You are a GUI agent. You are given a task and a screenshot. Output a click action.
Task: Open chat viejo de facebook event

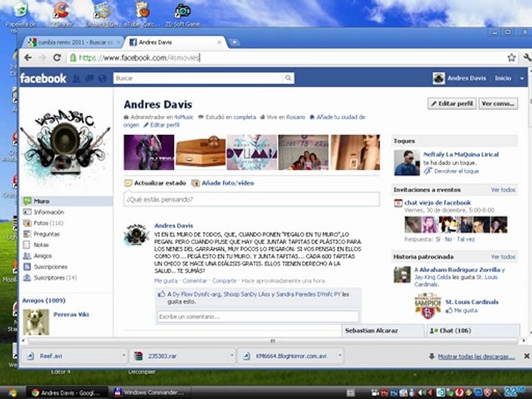pyautogui.click(x=438, y=203)
